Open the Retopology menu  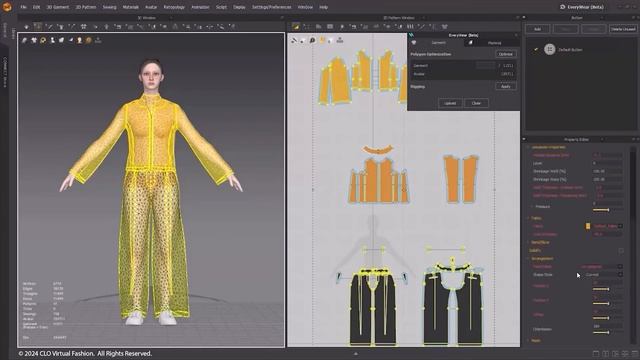[x=174, y=7]
